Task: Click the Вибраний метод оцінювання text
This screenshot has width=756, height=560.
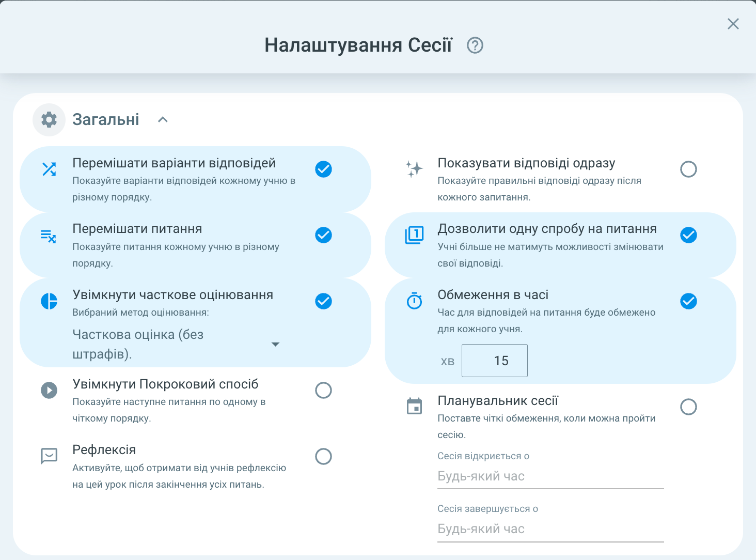Action: [x=140, y=313]
